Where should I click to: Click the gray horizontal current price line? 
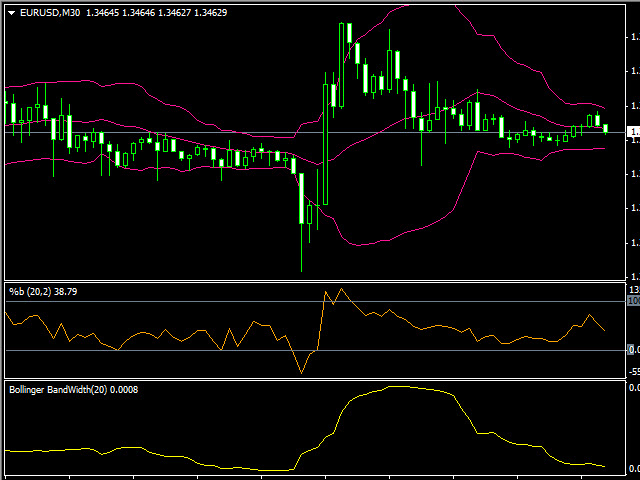(x=250, y=132)
